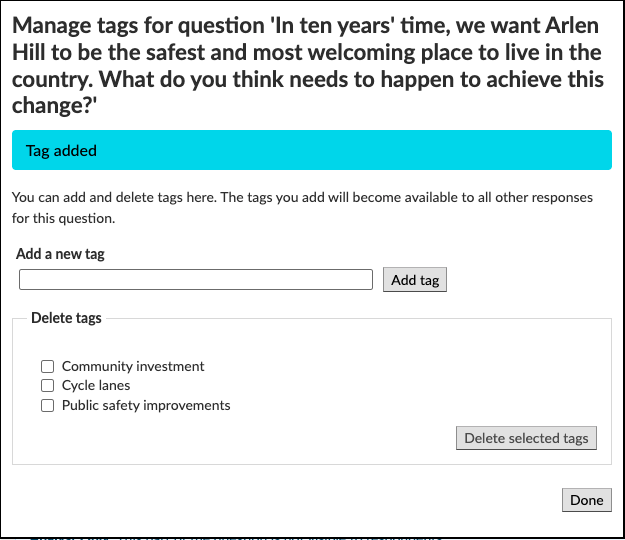Click the Public safety improvements label text
The image size is (625, 540).
146,405
